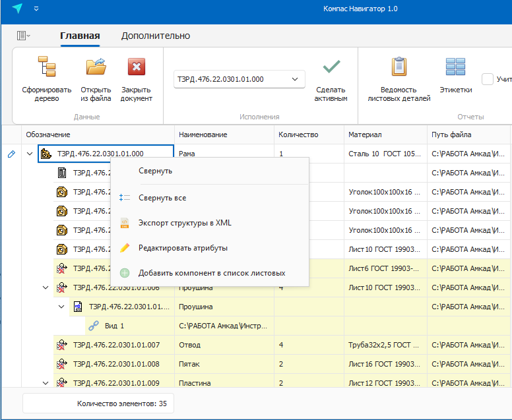
Task: Click Добавить компонент в список листовых
Action: click(212, 273)
